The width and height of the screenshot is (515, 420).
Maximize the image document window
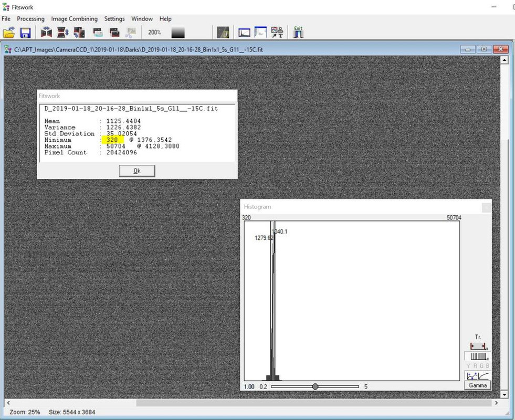point(484,49)
